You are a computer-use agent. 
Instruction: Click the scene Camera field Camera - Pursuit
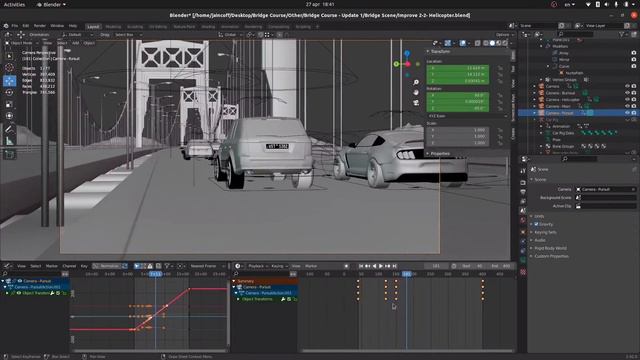click(x=606, y=189)
